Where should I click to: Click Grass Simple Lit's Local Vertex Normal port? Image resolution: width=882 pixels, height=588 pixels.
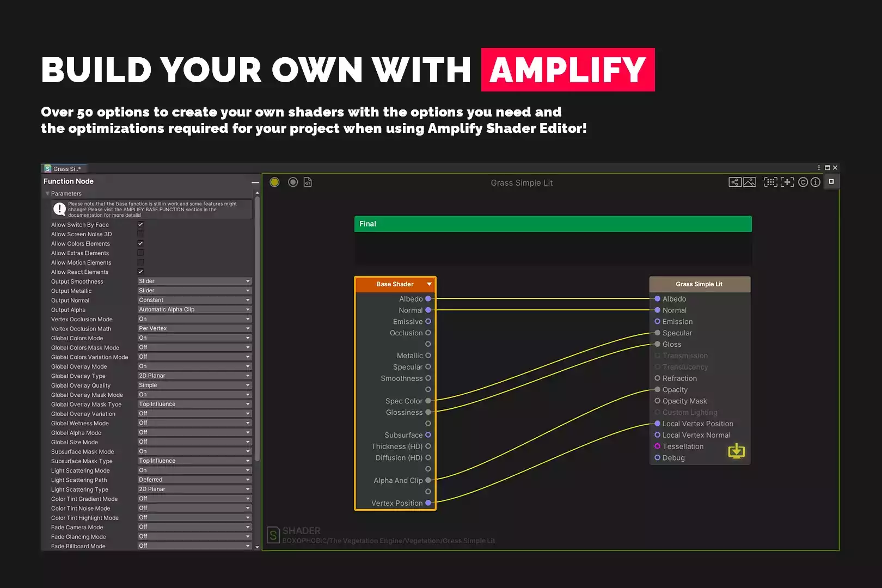pyautogui.click(x=657, y=435)
